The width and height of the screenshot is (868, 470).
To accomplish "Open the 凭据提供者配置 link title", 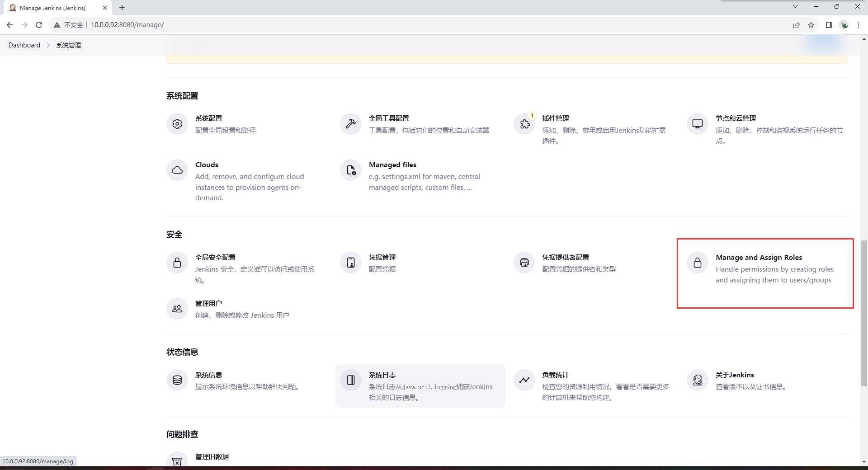I will (566, 257).
